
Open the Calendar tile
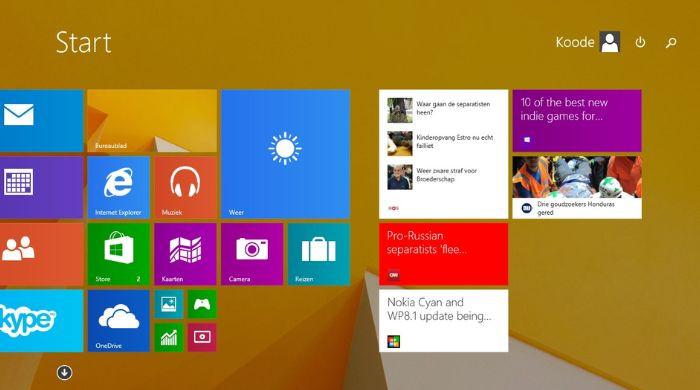tap(42, 187)
